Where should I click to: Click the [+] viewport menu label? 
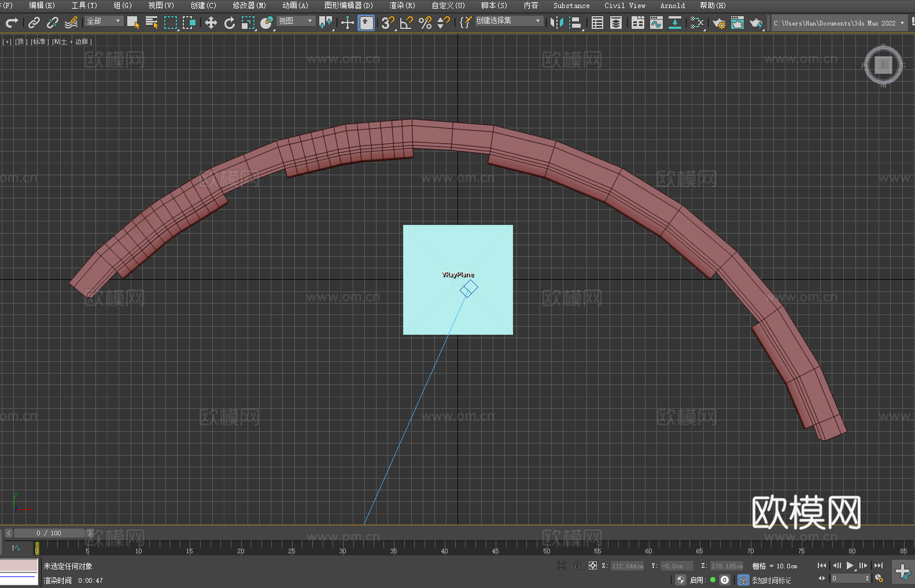tap(7, 42)
